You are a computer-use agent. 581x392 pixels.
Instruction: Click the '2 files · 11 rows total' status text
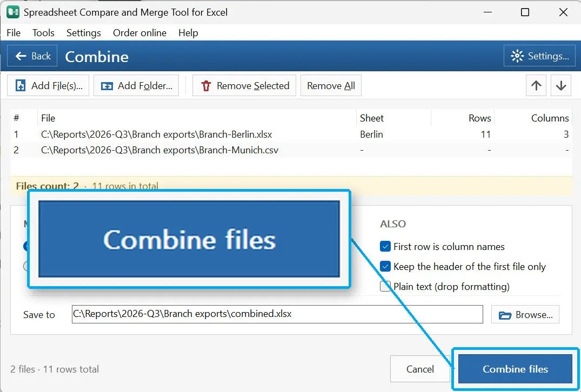[55, 369]
